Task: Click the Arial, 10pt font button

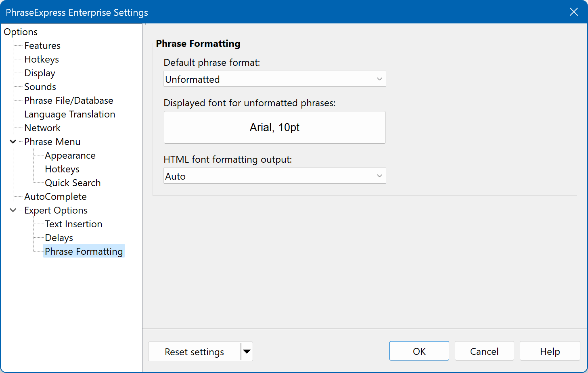Action: 274,128
